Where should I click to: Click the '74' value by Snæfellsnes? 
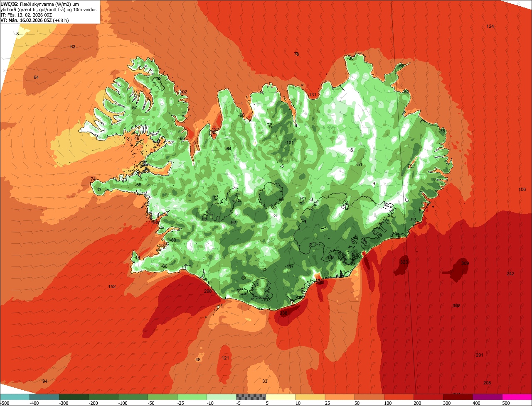[x=93, y=179]
